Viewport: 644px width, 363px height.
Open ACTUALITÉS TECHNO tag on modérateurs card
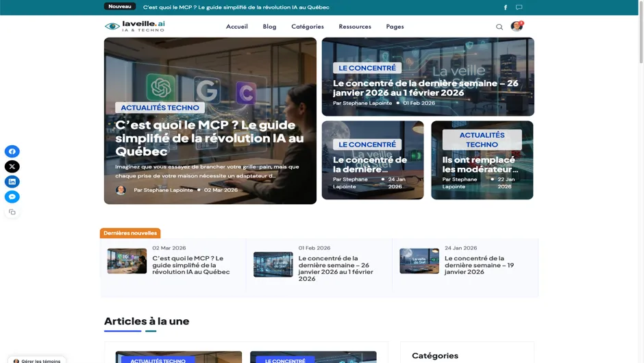point(482,140)
